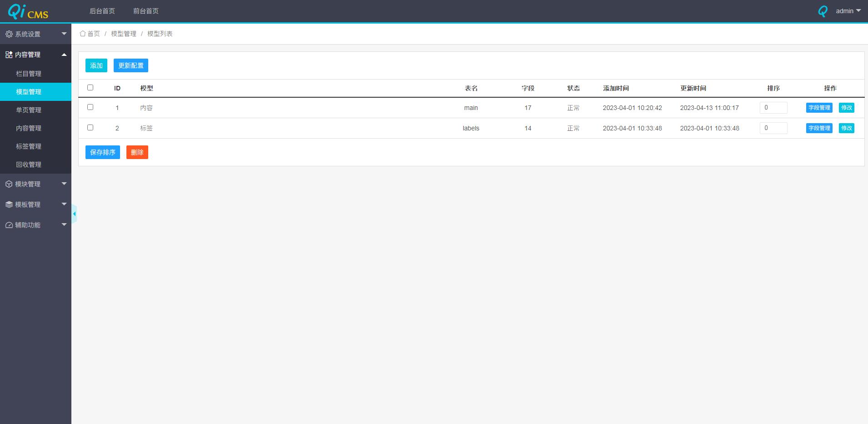Toggle the select-all checkbox in table header
Viewport: 868px width, 424px height.
click(x=90, y=87)
